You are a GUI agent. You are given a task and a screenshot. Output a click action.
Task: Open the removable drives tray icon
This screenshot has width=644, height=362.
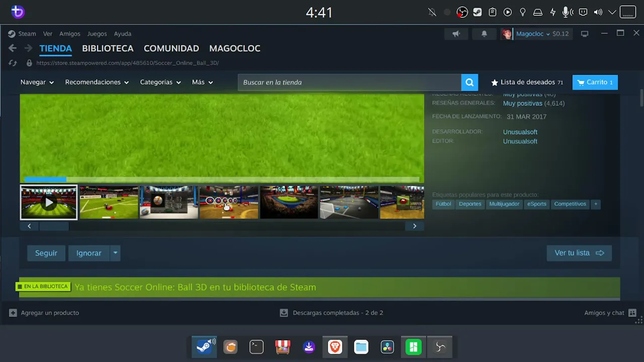[x=538, y=12]
